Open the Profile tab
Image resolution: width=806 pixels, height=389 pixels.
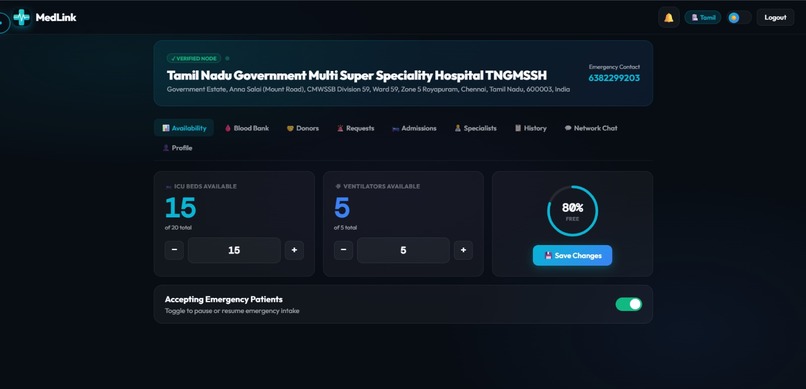pyautogui.click(x=177, y=148)
